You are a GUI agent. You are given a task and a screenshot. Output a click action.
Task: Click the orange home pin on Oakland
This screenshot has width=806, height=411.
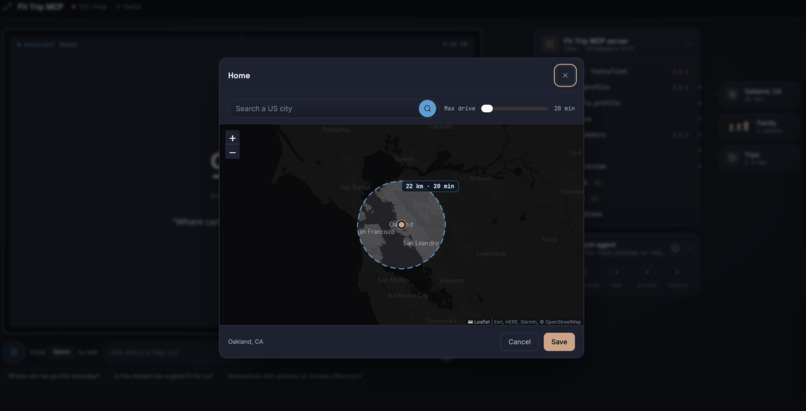(401, 225)
